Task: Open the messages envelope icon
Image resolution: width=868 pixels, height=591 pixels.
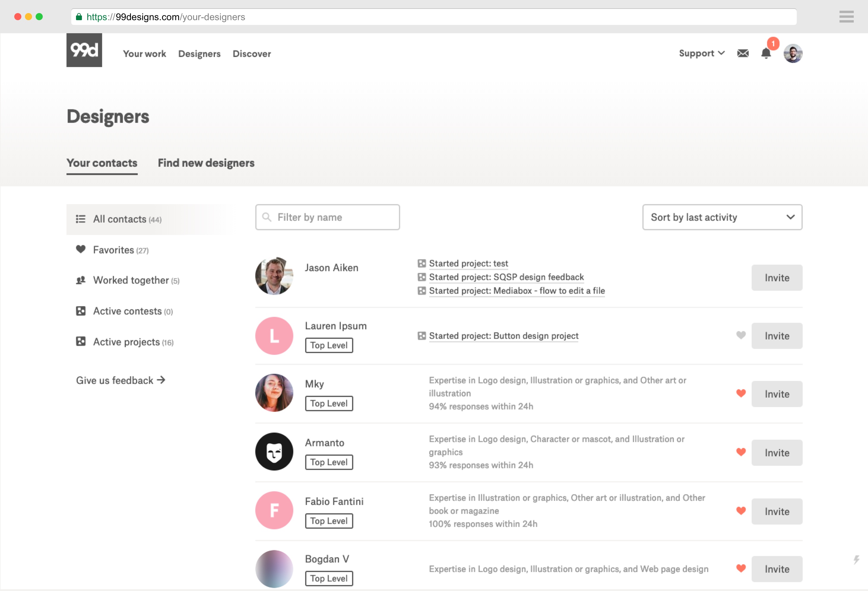Action: [742, 53]
